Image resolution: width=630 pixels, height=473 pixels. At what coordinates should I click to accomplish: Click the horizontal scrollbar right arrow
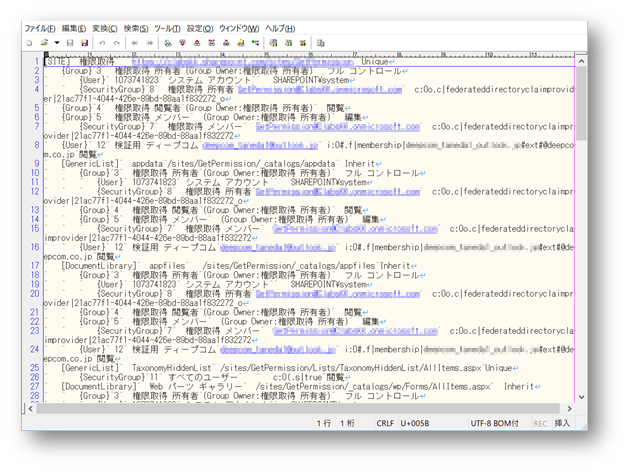(570, 409)
